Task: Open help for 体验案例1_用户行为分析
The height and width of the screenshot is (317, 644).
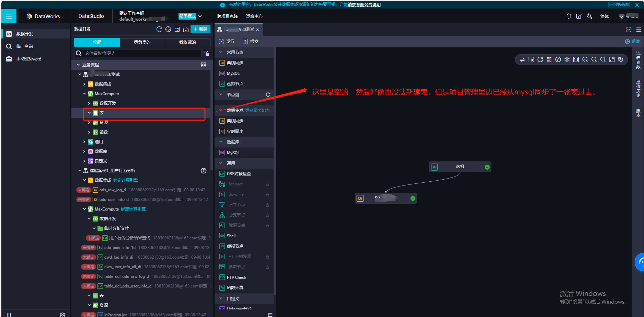Action: (x=204, y=171)
